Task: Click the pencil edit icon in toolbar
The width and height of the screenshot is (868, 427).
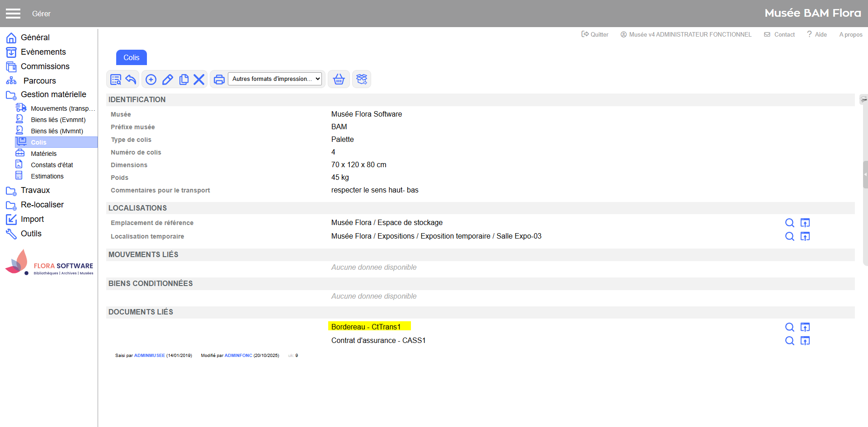Action: click(167, 80)
